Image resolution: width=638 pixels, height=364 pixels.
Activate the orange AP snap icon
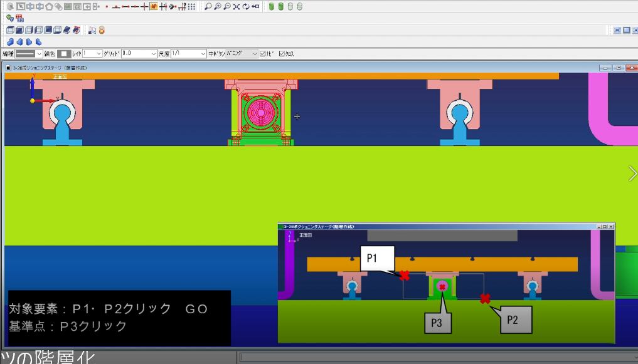click(154, 6)
